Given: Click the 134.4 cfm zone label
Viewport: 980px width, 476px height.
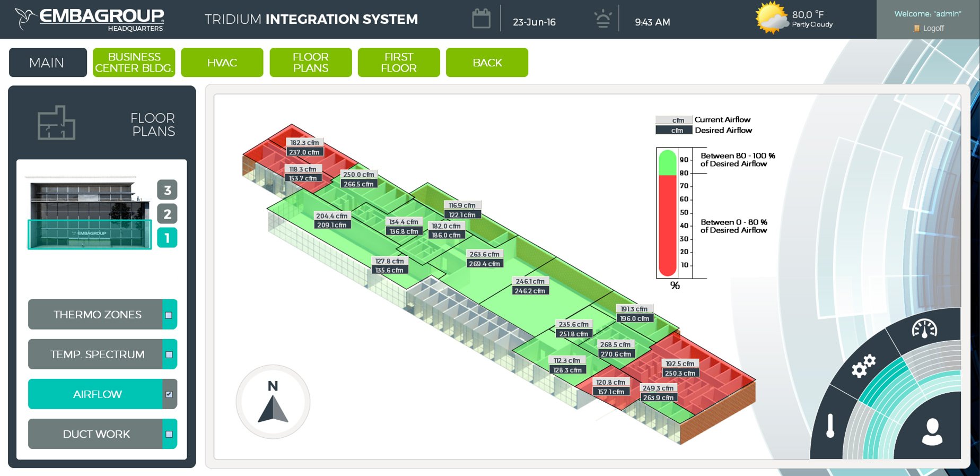Looking at the screenshot, I should (x=404, y=222).
